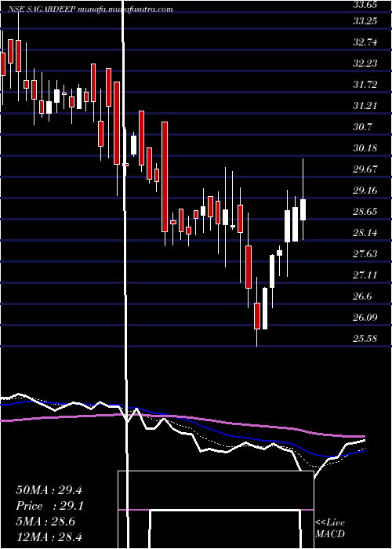The image size is (392, 549).
Task: Click the Price : 29.1 readout
Action: [49, 506]
